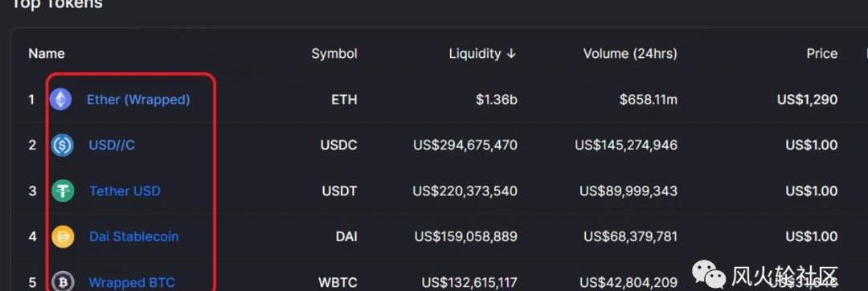Open the Ether (Wrapped) token link
This screenshot has height=291, width=868.
[138, 100]
